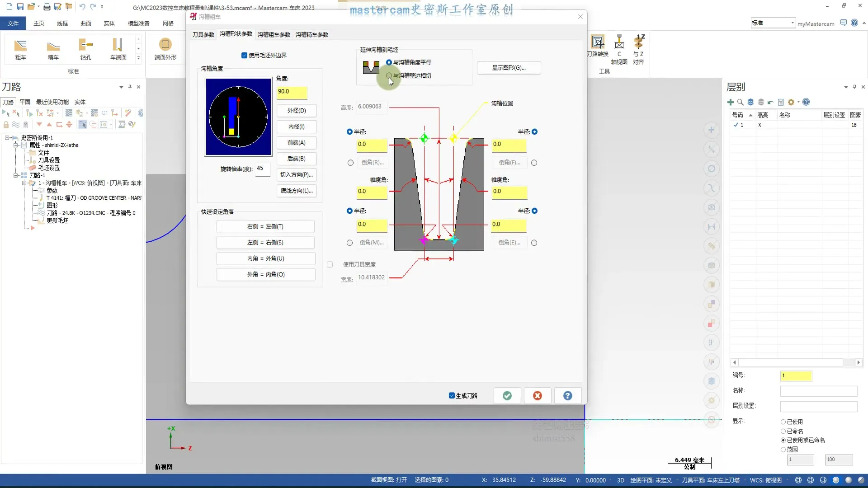Switch to 沟槽粗车参数 tab
The image size is (868, 488).
point(274,35)
